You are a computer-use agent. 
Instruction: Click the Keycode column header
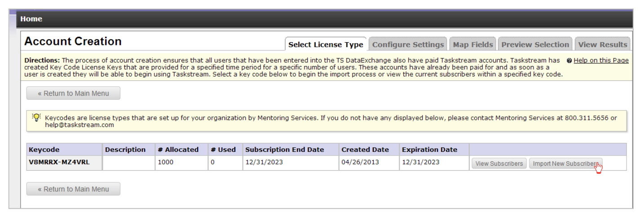[64, 150]
